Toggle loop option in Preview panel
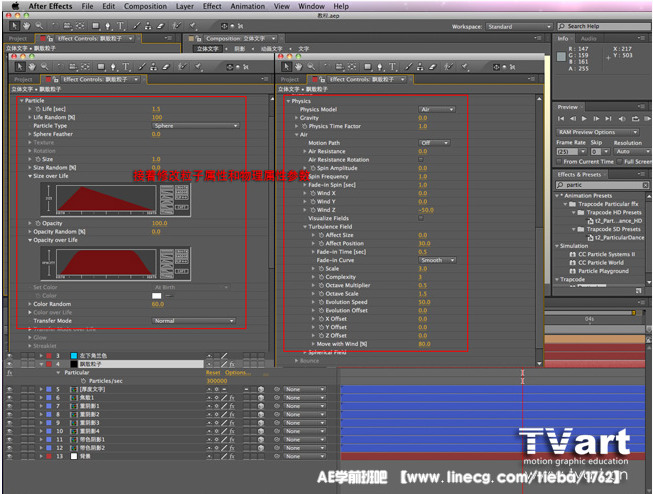 (635, 119)
